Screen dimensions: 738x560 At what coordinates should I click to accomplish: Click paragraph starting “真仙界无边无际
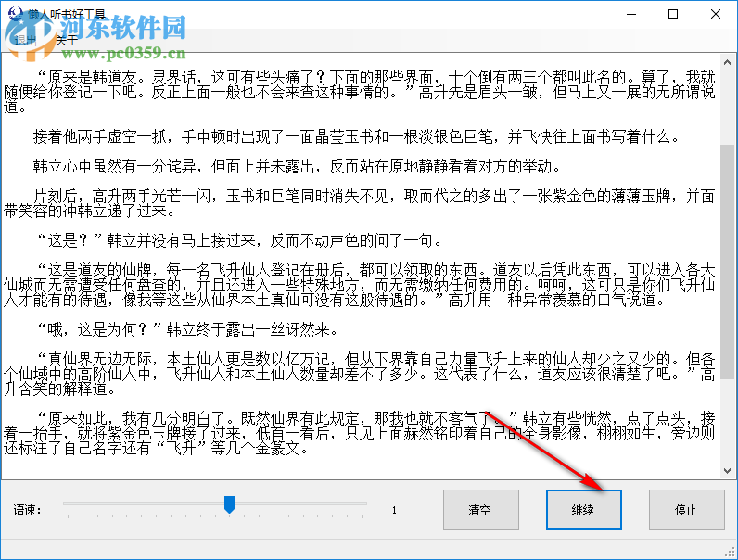tap(360, 375)
